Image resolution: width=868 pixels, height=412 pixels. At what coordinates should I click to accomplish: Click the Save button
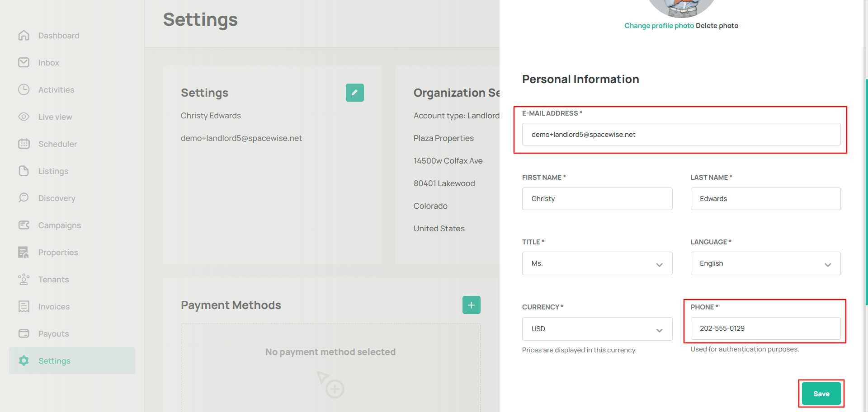[x=821, y=393]
